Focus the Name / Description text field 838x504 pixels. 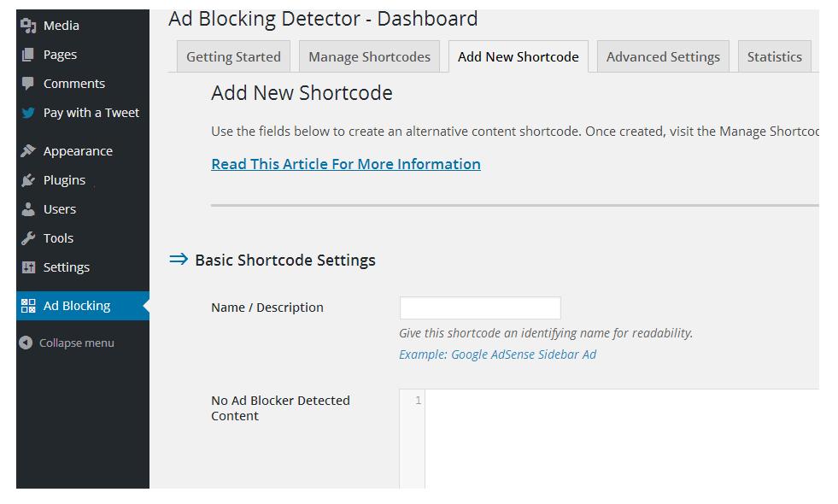click(x=480, y=308)
